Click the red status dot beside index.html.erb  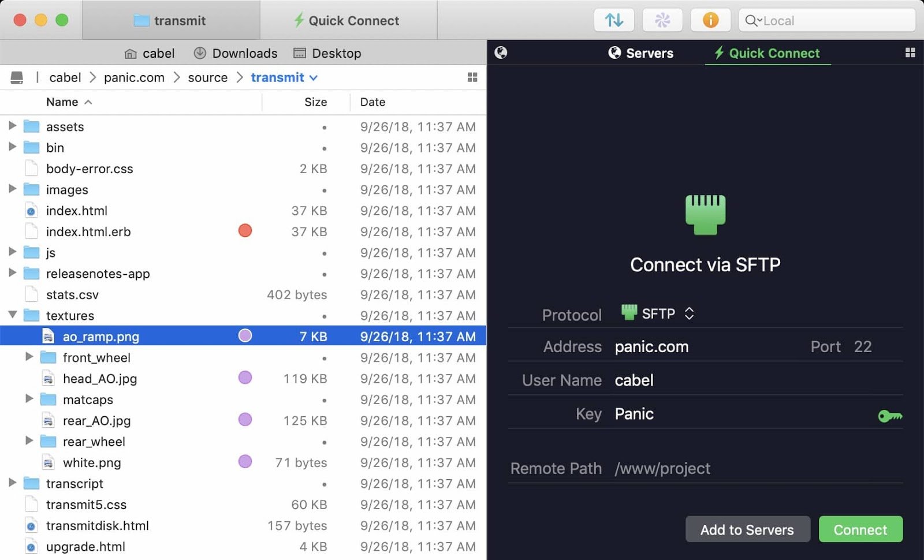pos(245,231)
